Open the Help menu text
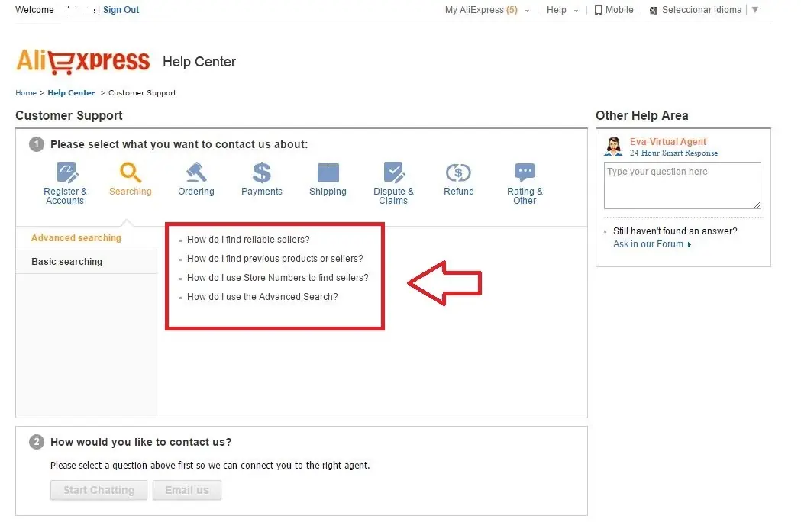 tap(557, 10)
